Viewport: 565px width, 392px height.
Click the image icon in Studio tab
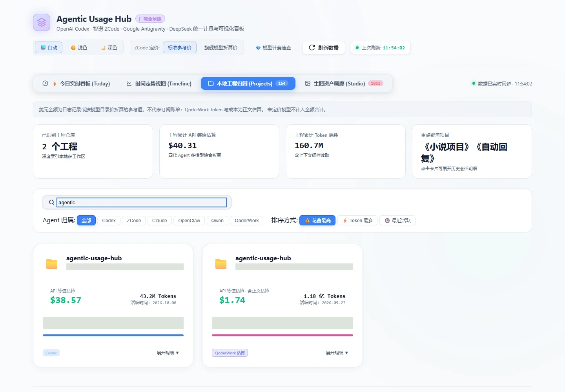point(308,83)
